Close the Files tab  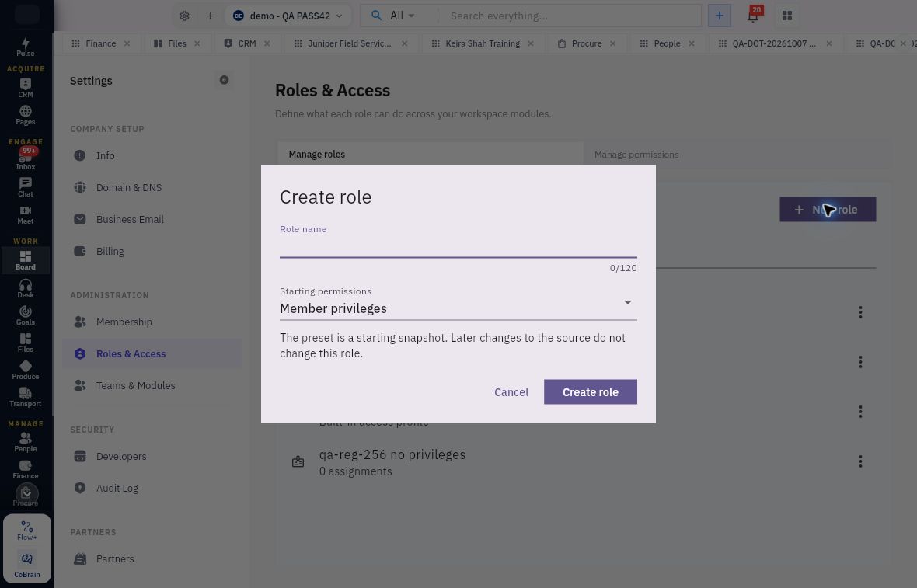coord(197,43)
